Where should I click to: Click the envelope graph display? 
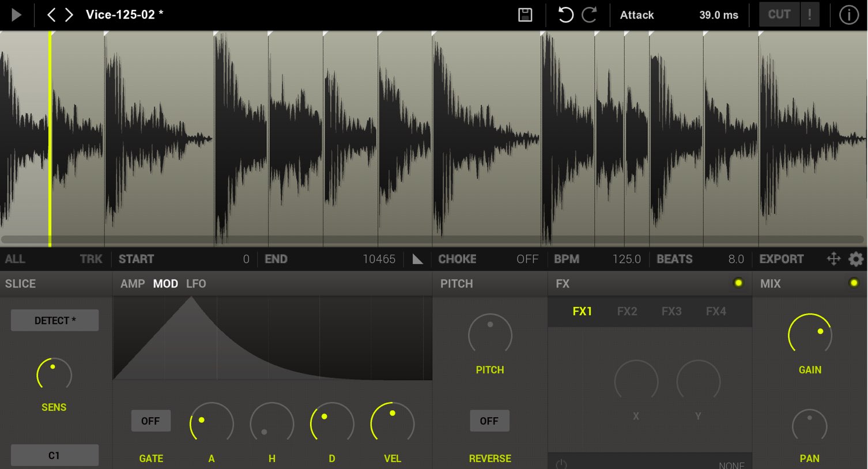(272, 338)
